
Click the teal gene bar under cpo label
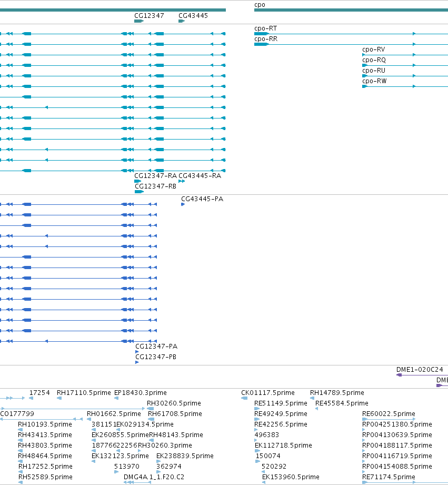(351, 10)
